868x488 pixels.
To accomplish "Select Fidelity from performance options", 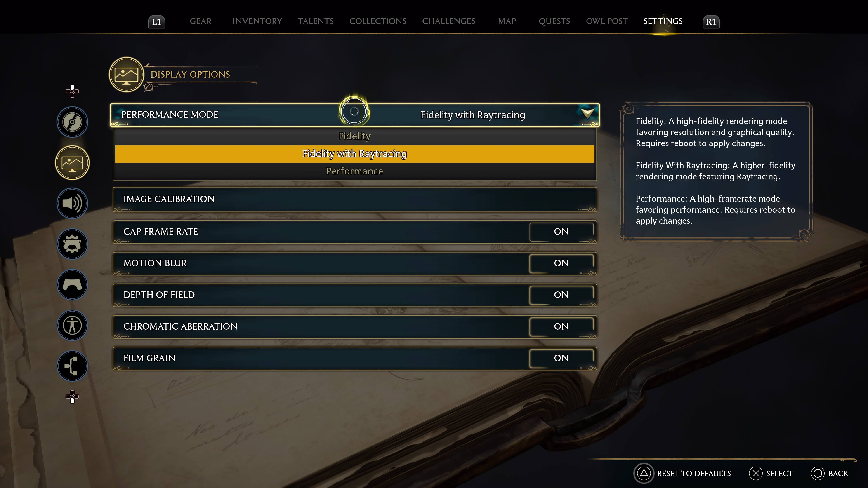I will point(354,136).
